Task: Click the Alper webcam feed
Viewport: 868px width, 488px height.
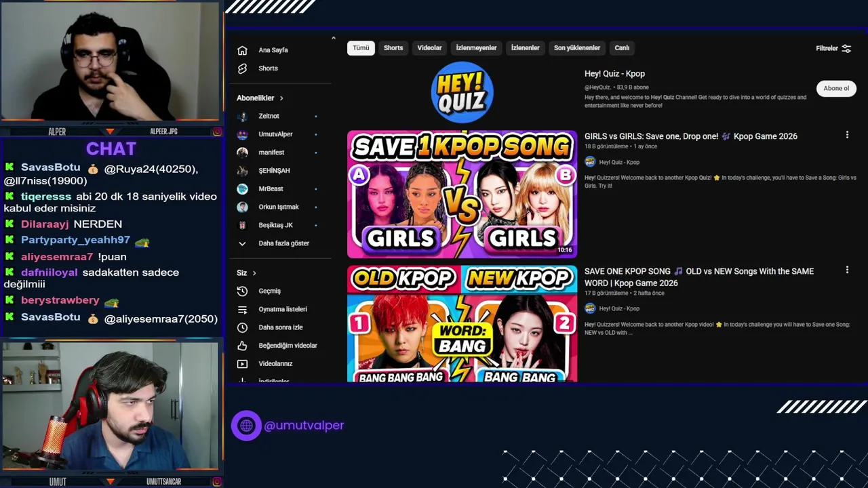Action: pyautogui.click(x=111, y=62)
